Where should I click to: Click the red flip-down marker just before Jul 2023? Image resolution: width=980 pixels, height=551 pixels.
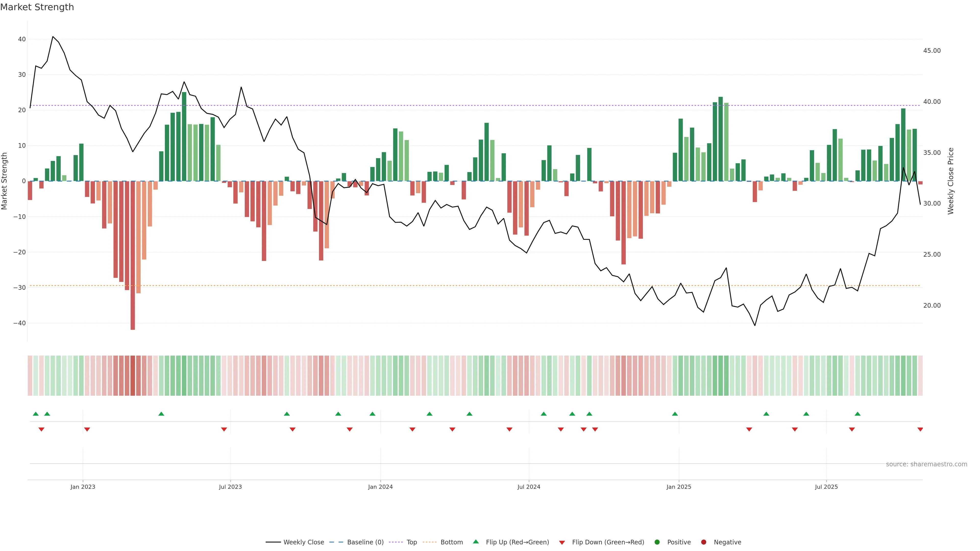pos(224,429)
